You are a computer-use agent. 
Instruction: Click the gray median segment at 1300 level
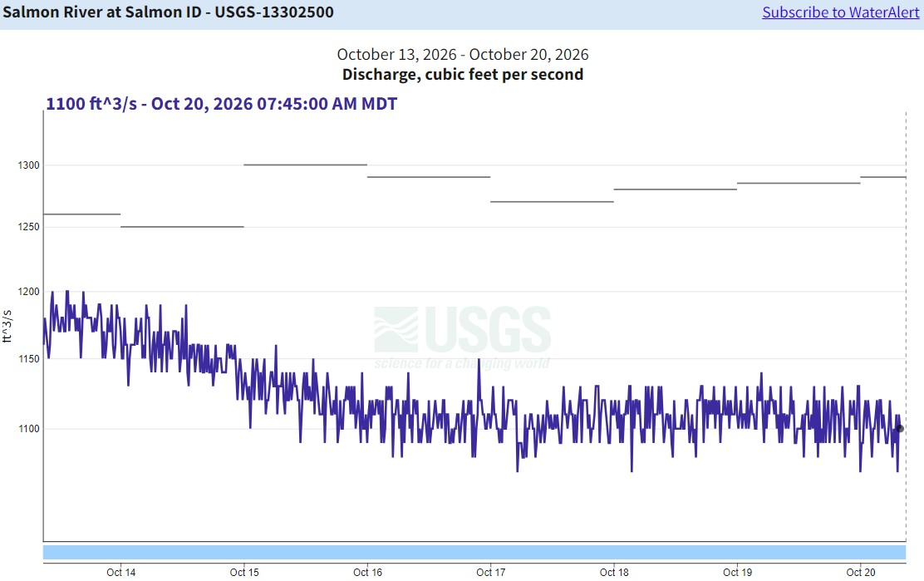coord(305,165)
